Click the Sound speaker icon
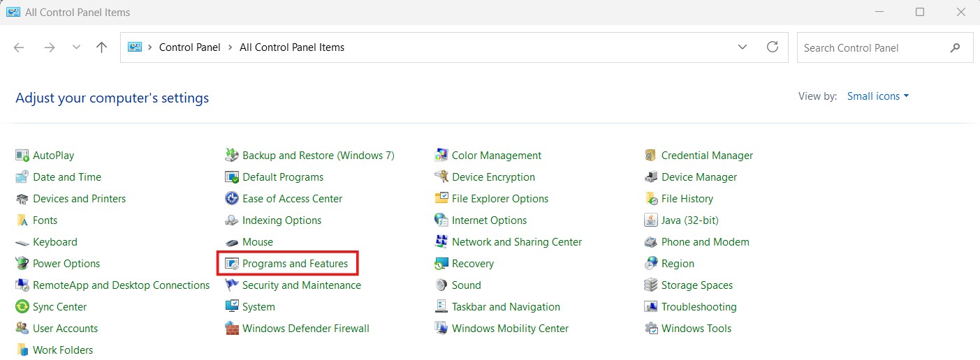Viewport: 980px width, 360px height. click(441, 285)
